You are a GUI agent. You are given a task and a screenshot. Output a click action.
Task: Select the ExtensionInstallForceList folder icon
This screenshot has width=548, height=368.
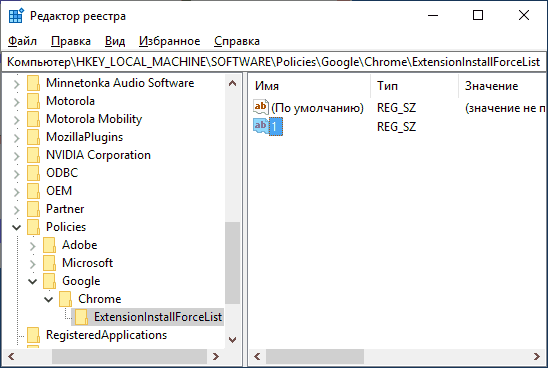[81, 317]
